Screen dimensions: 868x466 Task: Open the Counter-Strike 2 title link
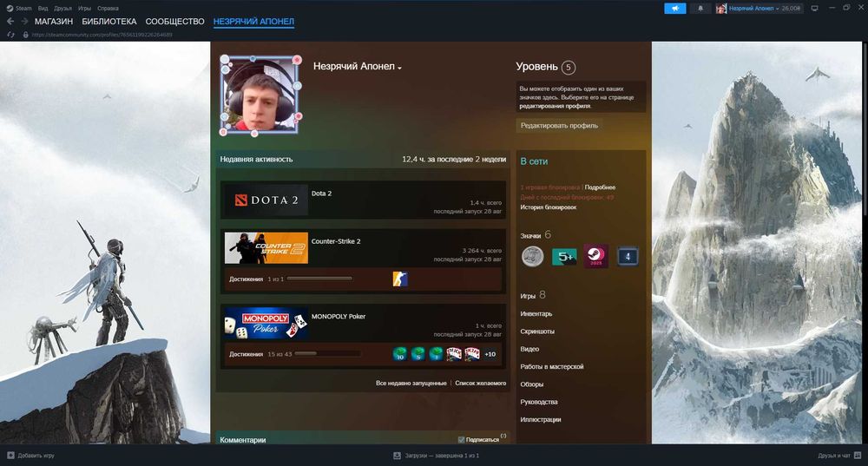tap(336, 241)
